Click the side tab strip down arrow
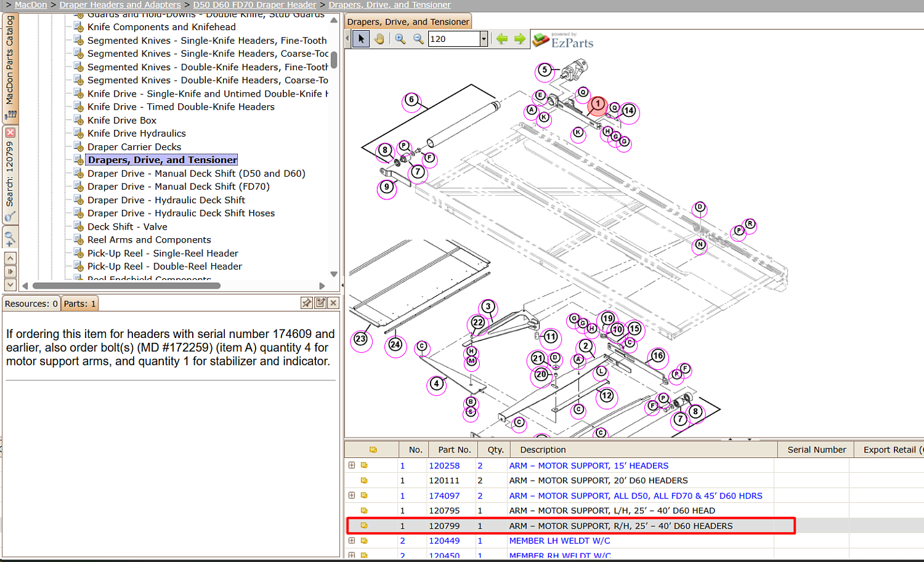924x562 pixels. tap(10, 285)
